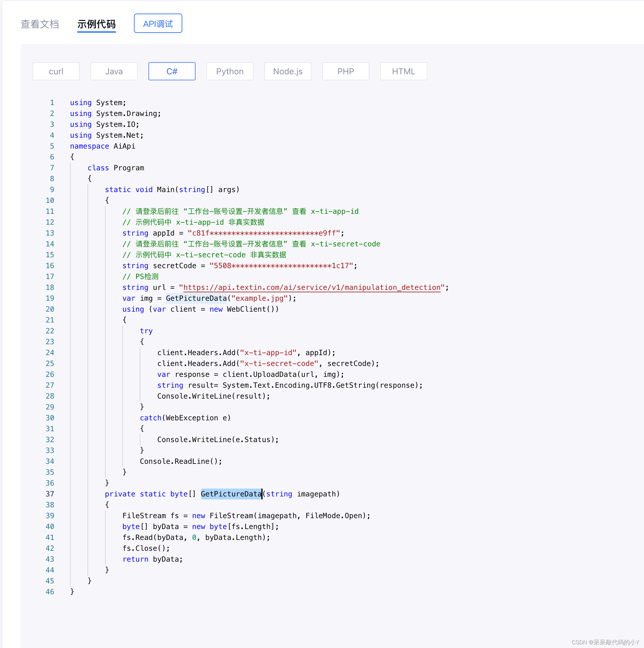Show the Python code example
The height and width of the screenshot is (648, 644).
pyautogui.click(x=230, y=72)
